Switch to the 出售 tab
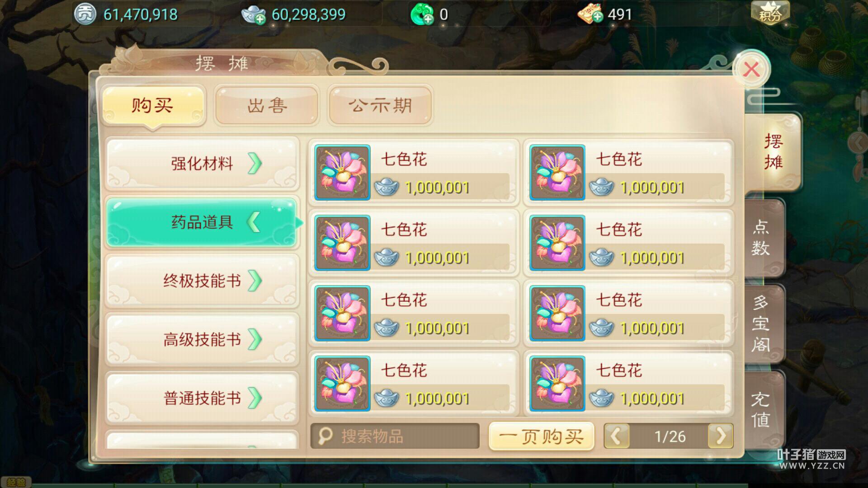The height and width of the screenshot is (488, 868). point(267,105)
